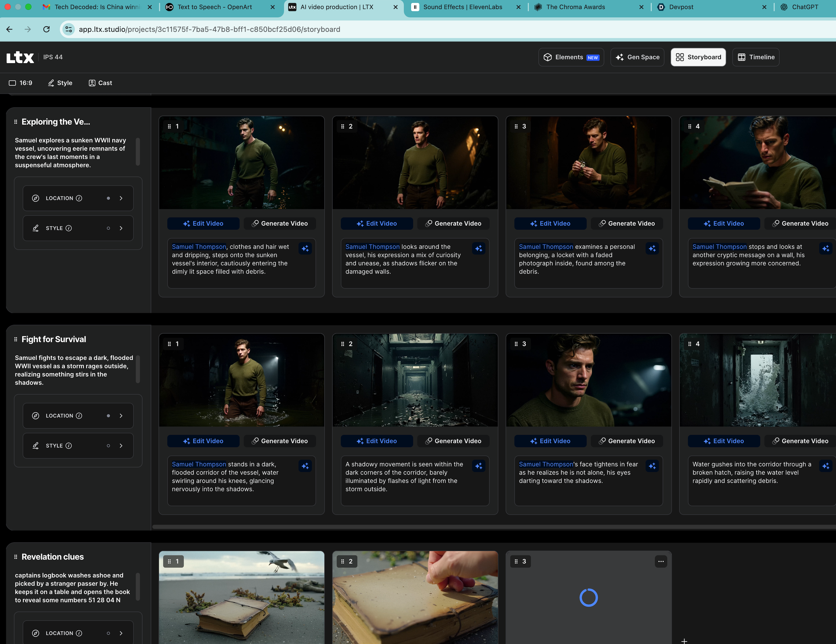Toggle the STYLE status dot in Exploring scene
The height and width of the screenshot is (644, 836).
tap(108, 228)
